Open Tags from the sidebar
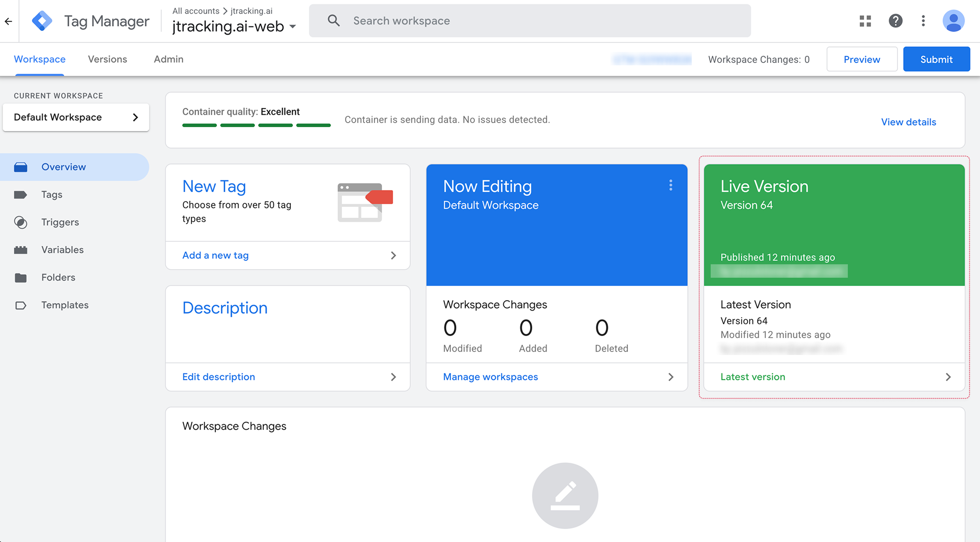Viewport: 980px width, 542px height. coord(51,194)
